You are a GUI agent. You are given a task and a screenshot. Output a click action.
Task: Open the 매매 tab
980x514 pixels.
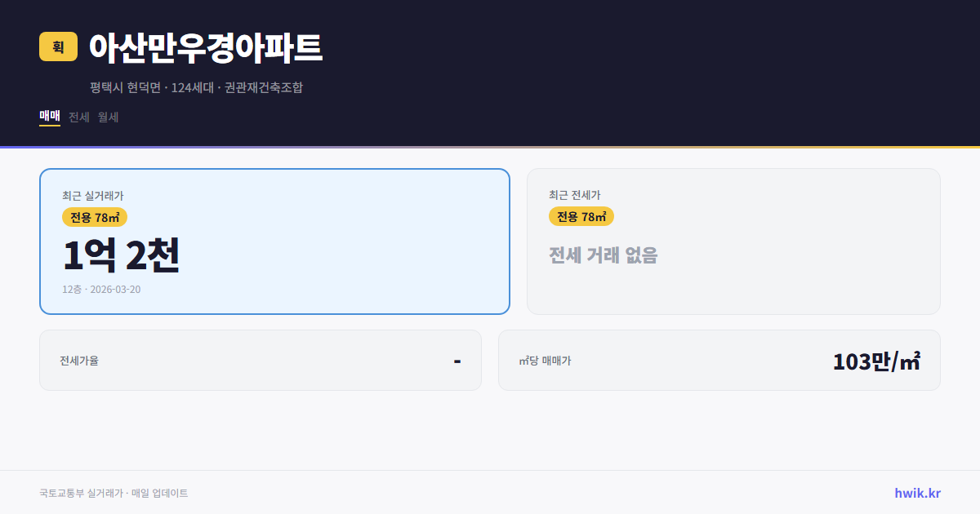coord(49,117)
